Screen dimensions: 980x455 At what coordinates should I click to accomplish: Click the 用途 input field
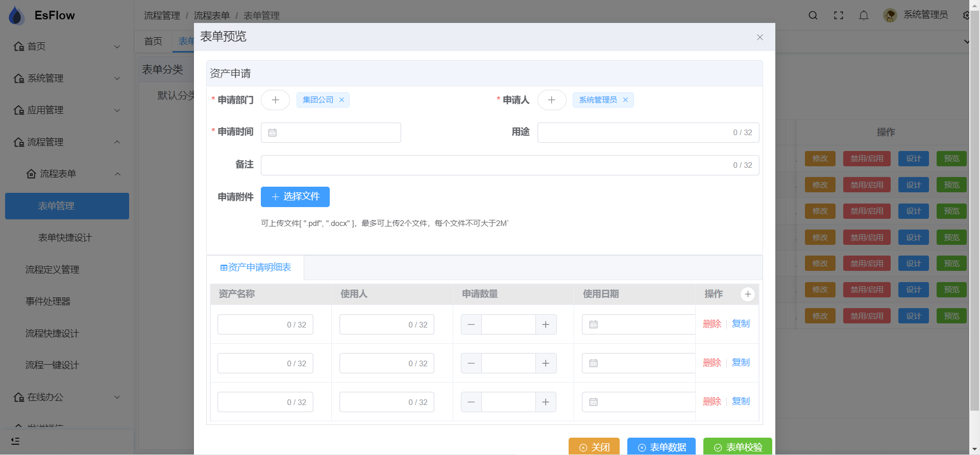(648, 133)
